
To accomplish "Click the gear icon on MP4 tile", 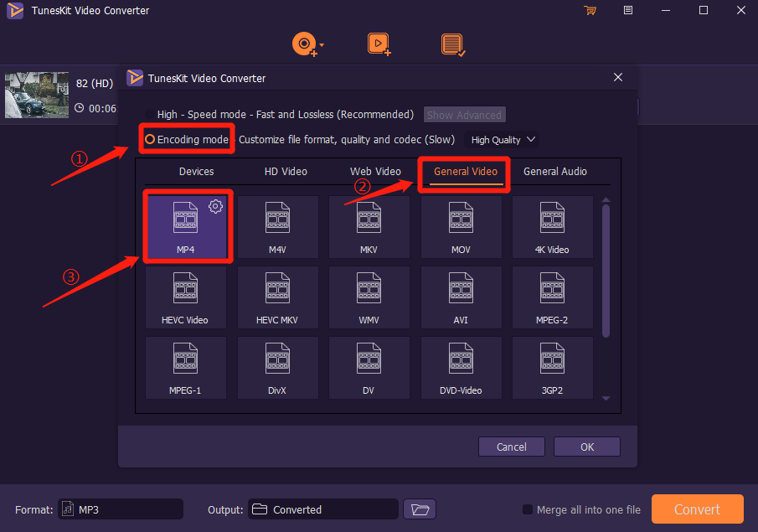I will click(x=216, y=206).
